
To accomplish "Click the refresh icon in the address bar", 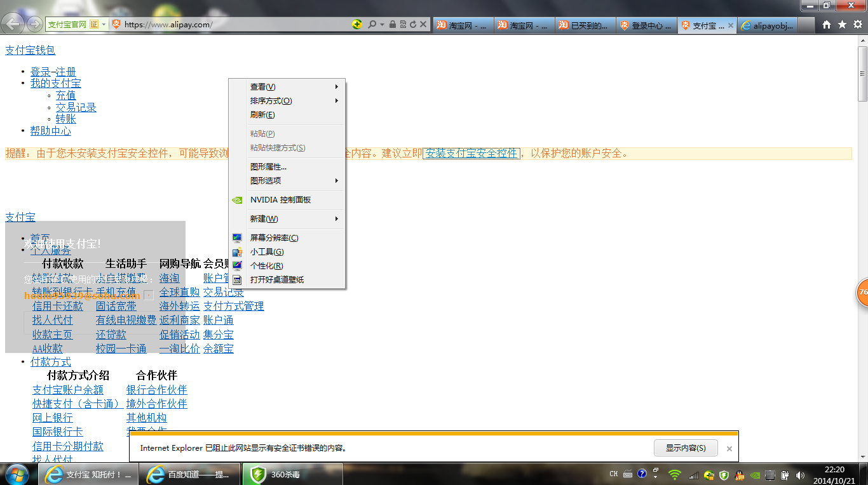I will 413,23.
